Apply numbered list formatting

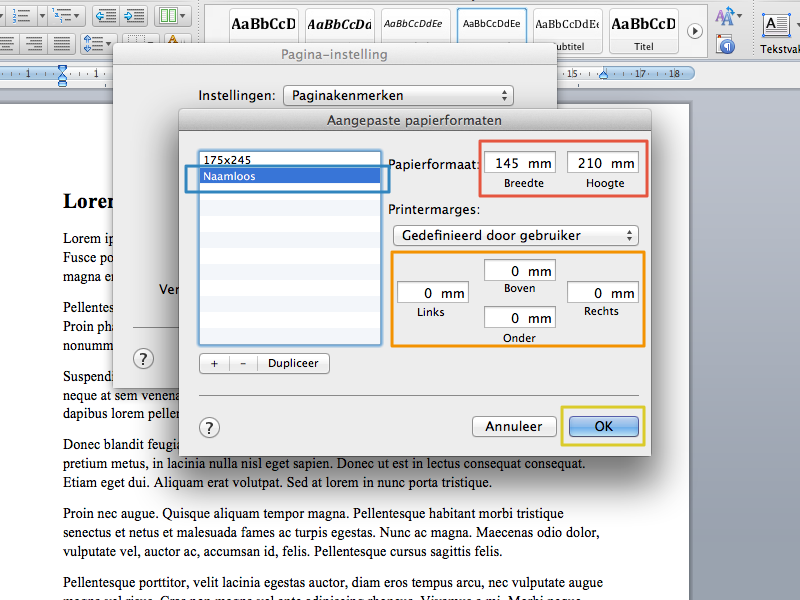pyautogui.click(x=20, y=15)
